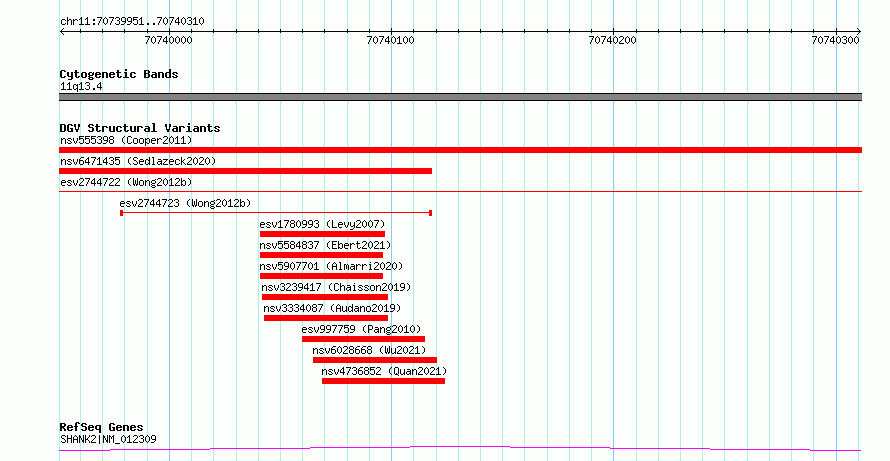This screenshot has width=890, height=461.
Task: Select variant label esv2744722 (Wong2012b)
Action: 126,182
